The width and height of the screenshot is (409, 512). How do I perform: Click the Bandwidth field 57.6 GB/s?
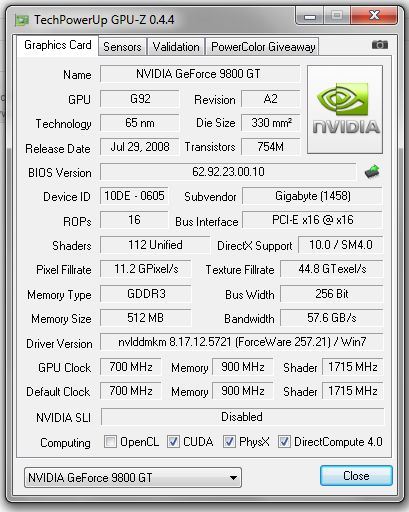coord(332,318)
